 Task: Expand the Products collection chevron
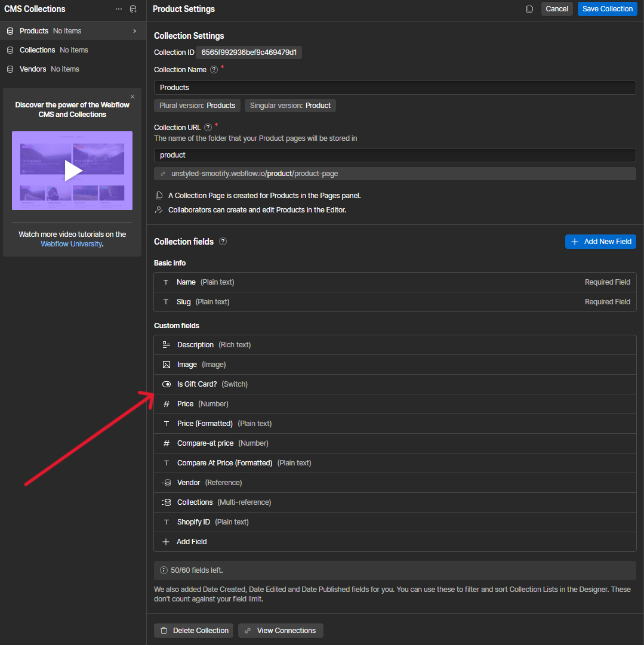(x=135, y=31)
